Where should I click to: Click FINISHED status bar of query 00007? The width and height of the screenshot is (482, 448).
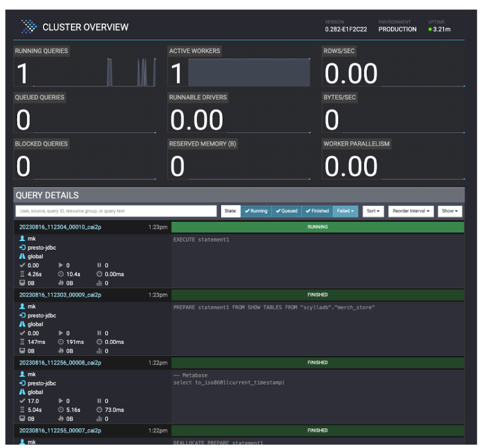coord(318,430)
